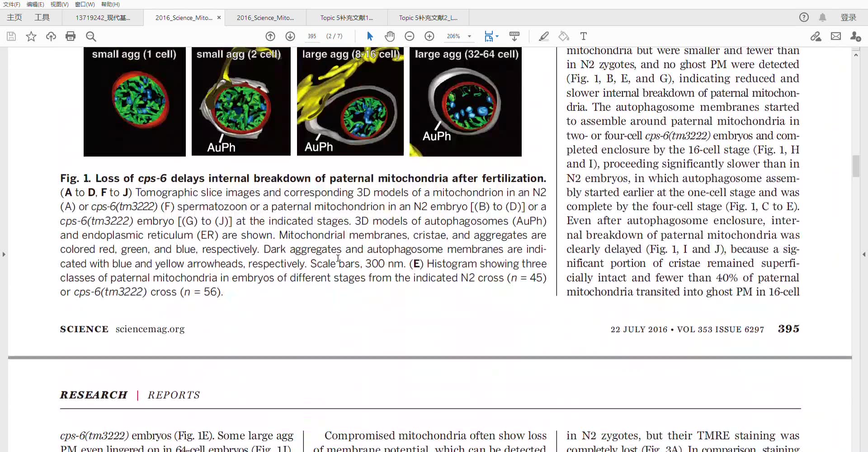Select the highlighter pen tool
Viewport: 868px width, 452px height.
pos(544,36)
